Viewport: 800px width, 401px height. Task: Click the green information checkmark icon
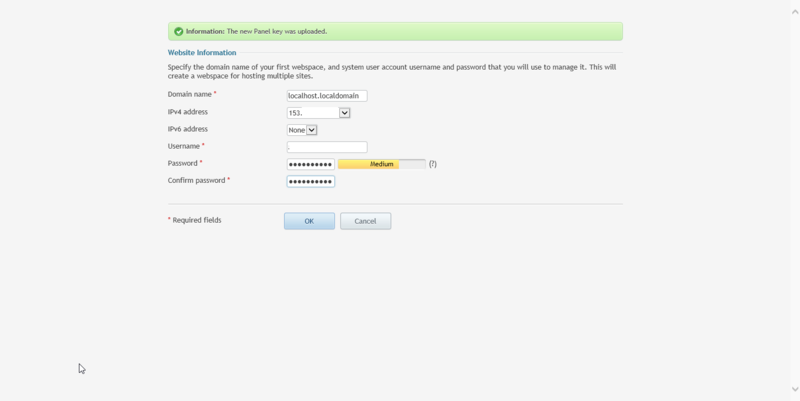click(179, 32)
